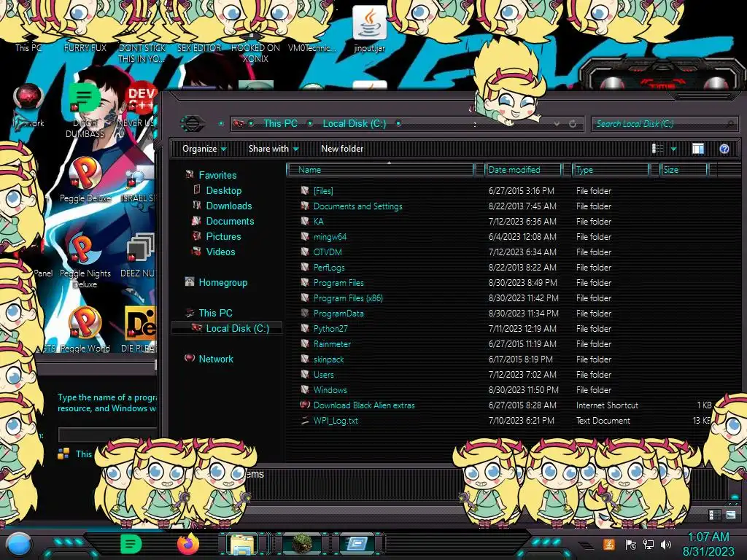This screenshot has height=560, width=747.
Task: Click New folder button
Action: tap(342, 149)
